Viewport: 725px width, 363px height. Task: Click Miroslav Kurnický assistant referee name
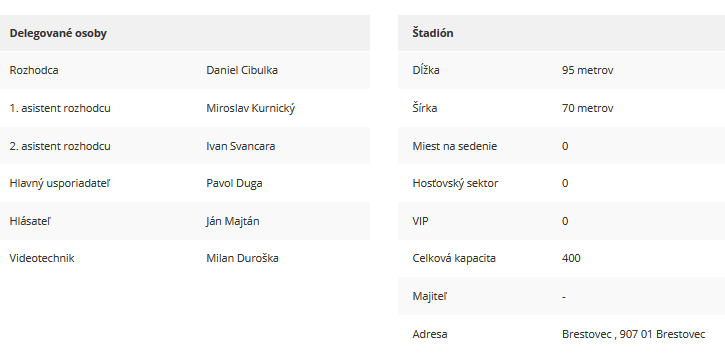pyautogui.click(x=251, y=108)
